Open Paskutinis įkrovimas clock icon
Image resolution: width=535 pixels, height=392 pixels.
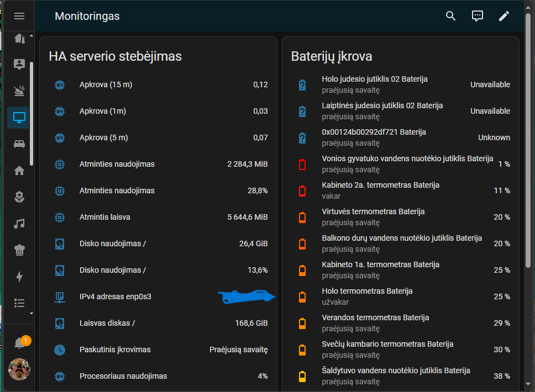[x=60, y=349]
